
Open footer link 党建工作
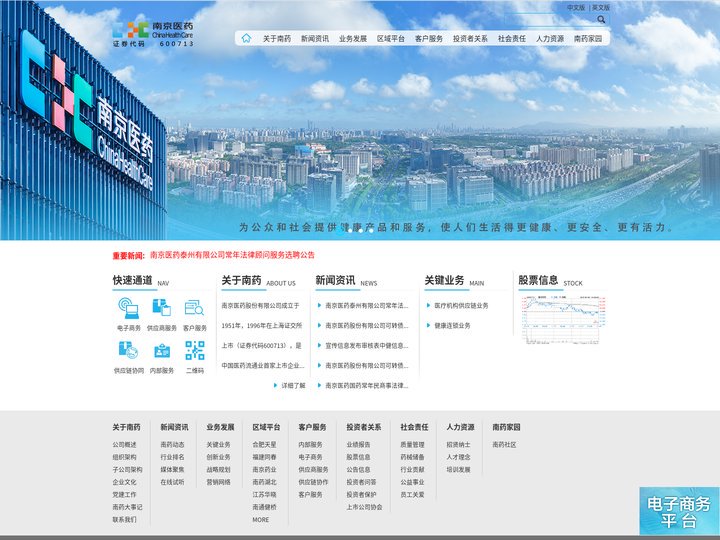(124, 495)
